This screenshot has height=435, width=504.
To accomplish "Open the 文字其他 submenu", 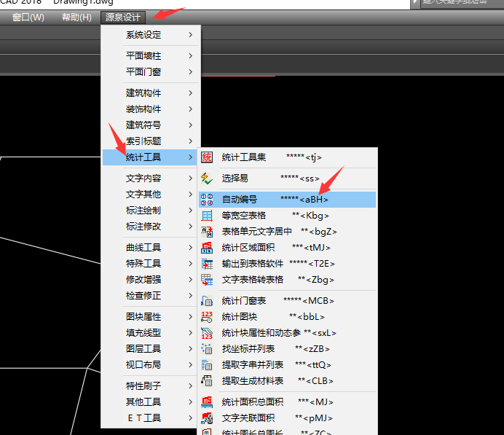I will pos(150,195).
